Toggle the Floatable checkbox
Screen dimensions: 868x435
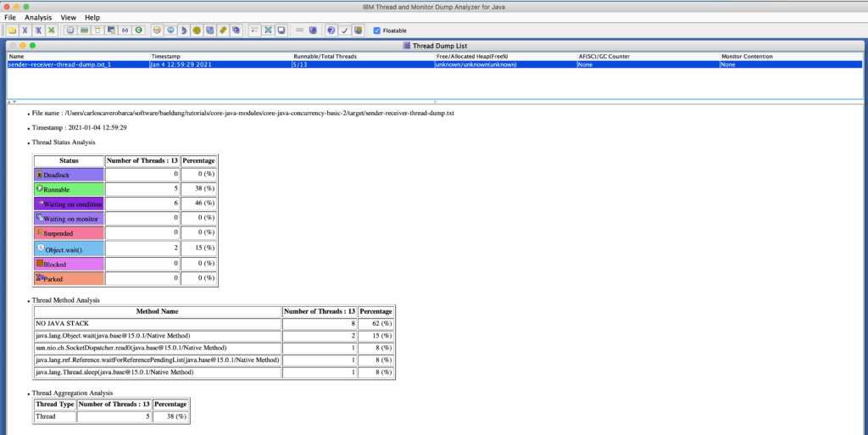pos(377,30)
